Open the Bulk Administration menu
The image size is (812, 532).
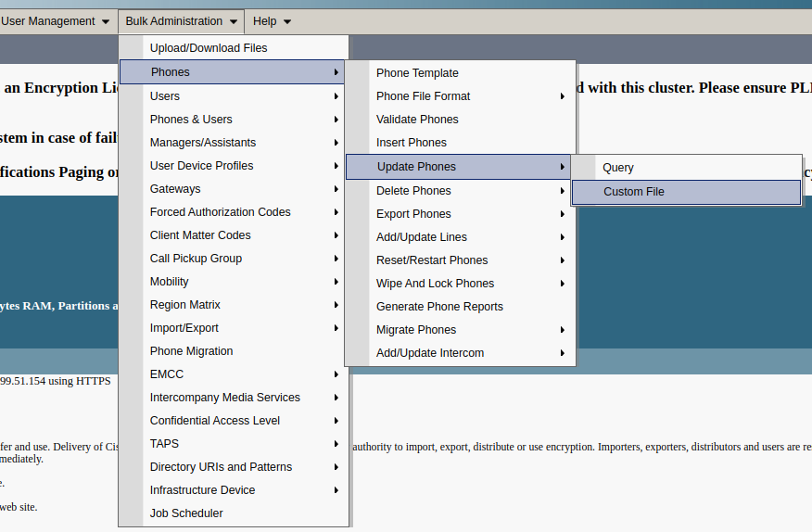[181, 21]
